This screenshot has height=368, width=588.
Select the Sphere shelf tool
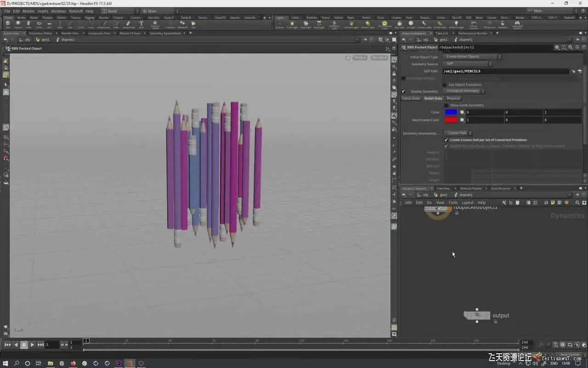[18, 24]
